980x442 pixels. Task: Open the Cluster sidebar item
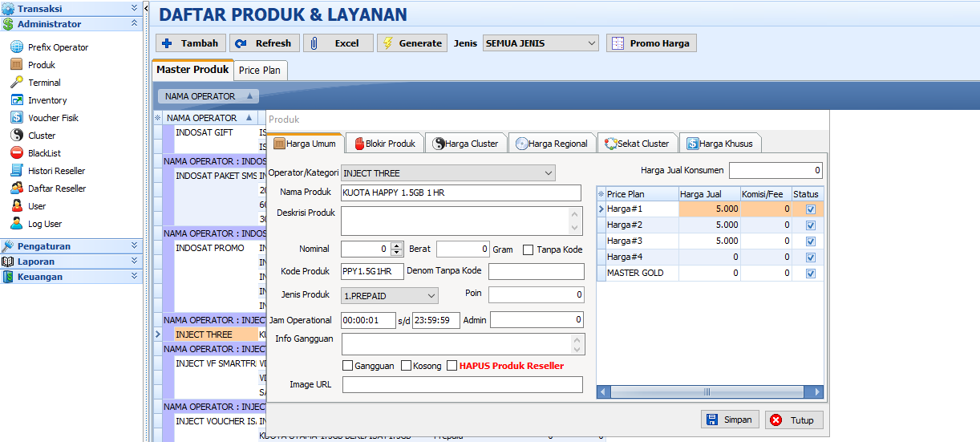click(x=42, y=136)
